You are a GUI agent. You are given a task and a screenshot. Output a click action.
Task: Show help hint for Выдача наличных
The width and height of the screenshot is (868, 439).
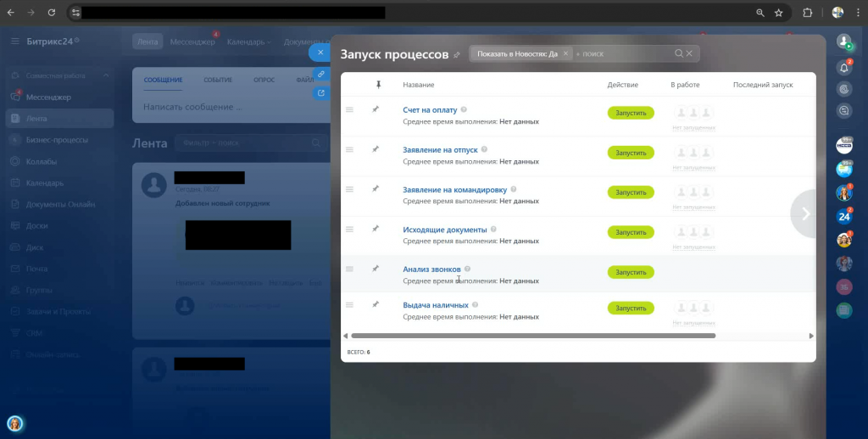pos(475,305)
